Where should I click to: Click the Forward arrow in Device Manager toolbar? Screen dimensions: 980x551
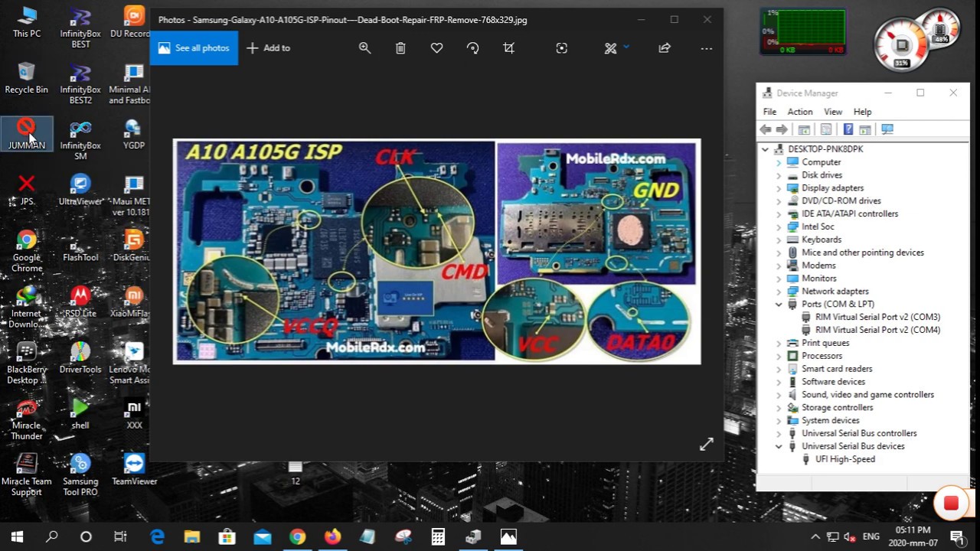click(782, 129)
